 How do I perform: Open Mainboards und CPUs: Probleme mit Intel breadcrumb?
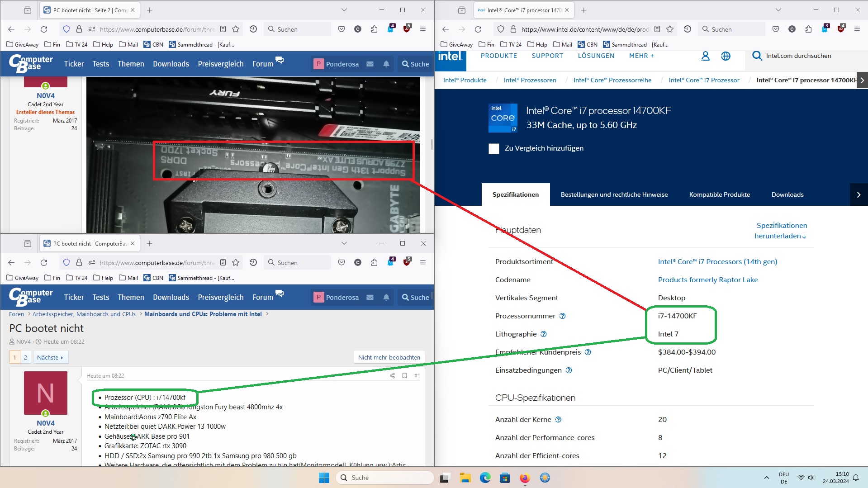203,314
